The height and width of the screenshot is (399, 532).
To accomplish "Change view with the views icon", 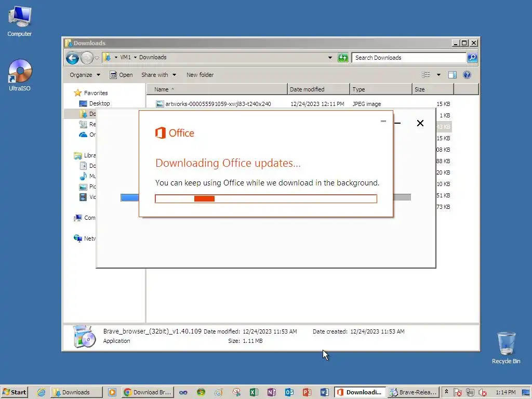I will pyautogui.click(x=426, y=75).
